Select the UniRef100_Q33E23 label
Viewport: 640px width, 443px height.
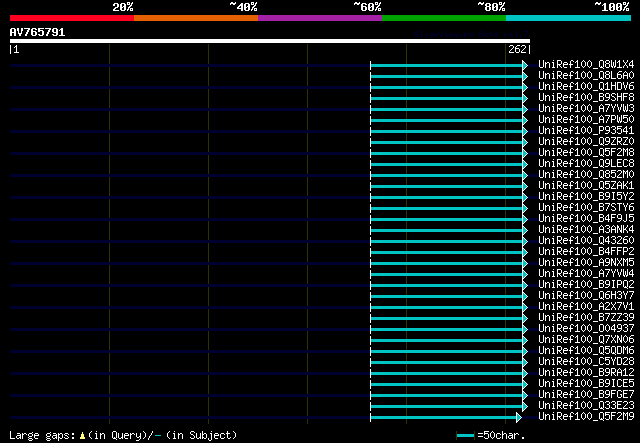(586, 406)
